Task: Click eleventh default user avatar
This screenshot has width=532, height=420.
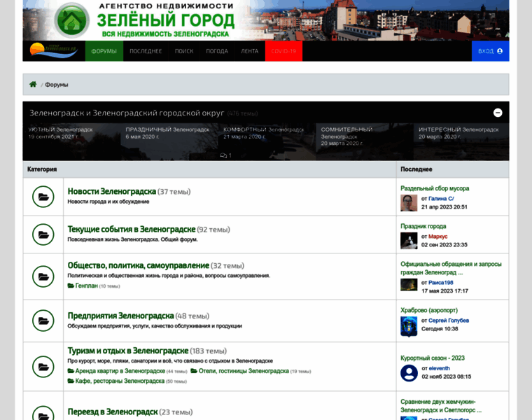Action: 409,373
